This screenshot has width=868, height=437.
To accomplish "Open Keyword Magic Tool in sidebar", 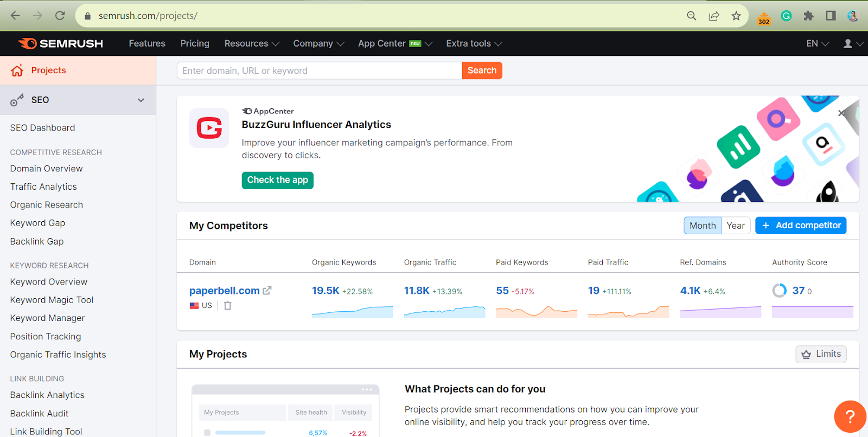I will point(52,300).
